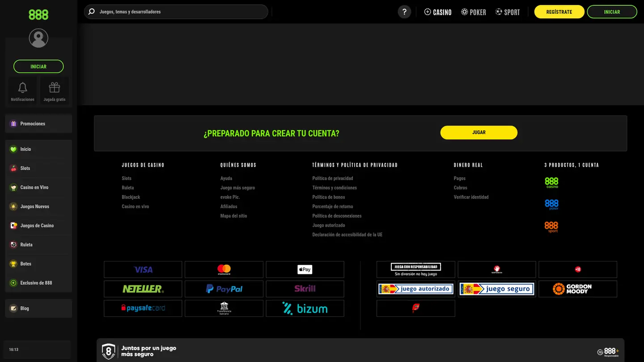Open the Verificar identidad link

click(x=471, y=197)
